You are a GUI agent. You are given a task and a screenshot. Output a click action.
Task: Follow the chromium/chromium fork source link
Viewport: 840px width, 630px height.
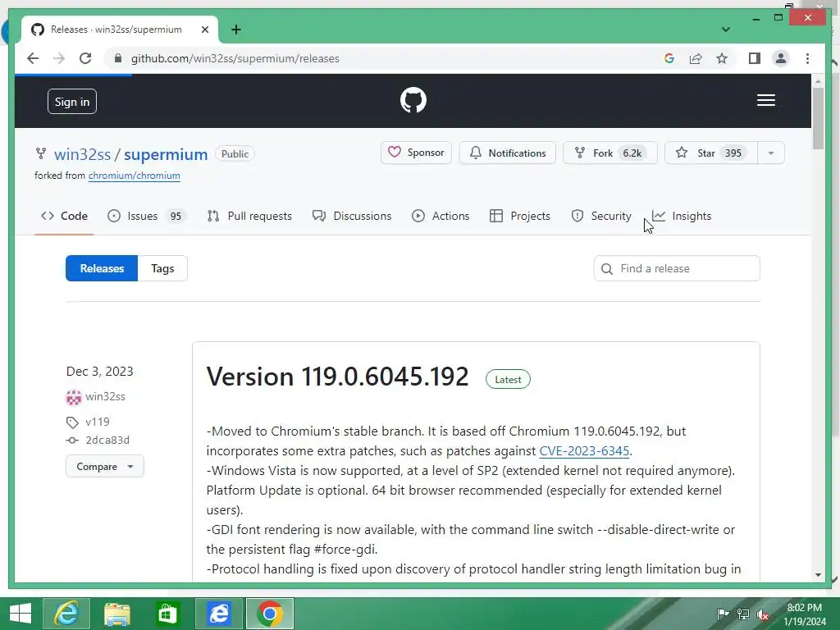tap(134, 176)
